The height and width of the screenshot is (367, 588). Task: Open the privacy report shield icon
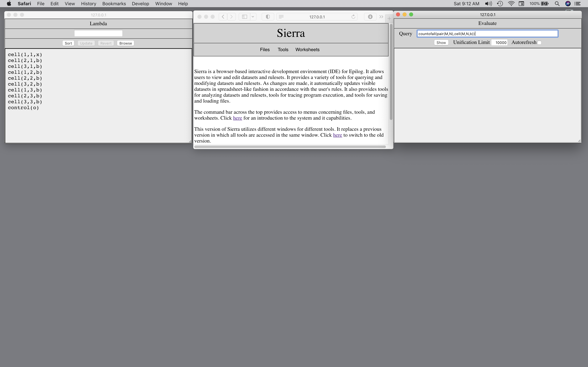coord(268,17)
